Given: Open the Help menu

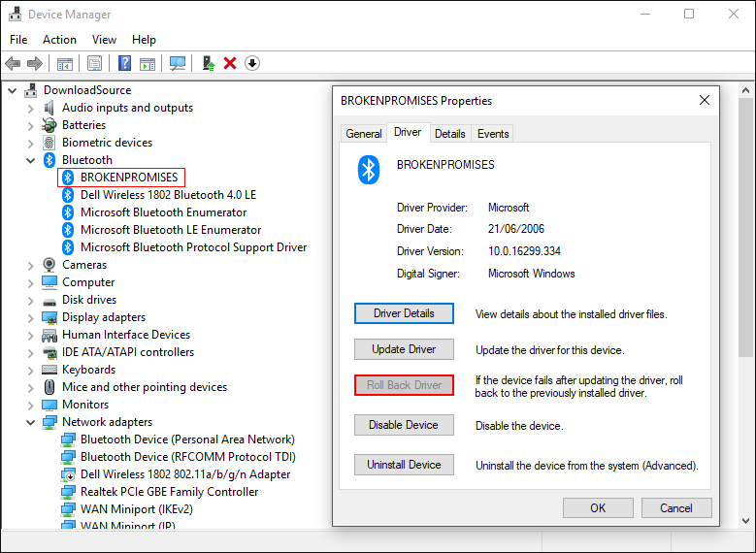Looking at the screenshot, I should (x=144, y=40).
